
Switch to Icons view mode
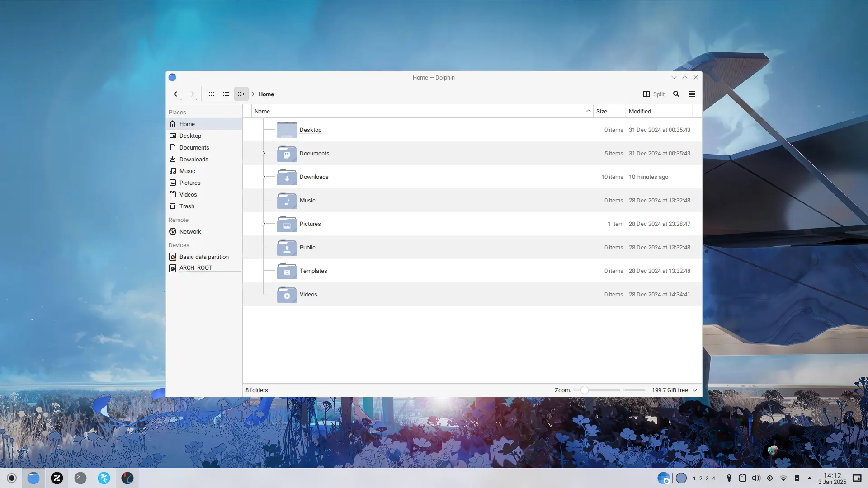tap(211, 94)
